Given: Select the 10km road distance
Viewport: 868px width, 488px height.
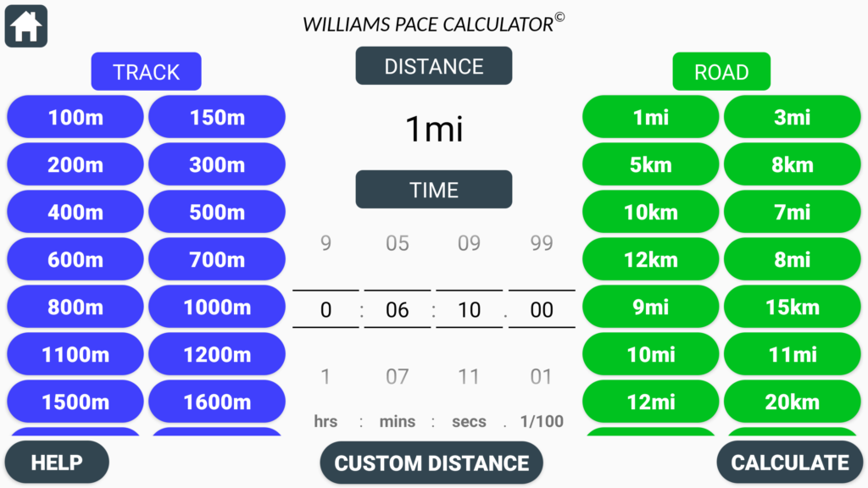Looking at the screenshot, I should coord(650,211).
